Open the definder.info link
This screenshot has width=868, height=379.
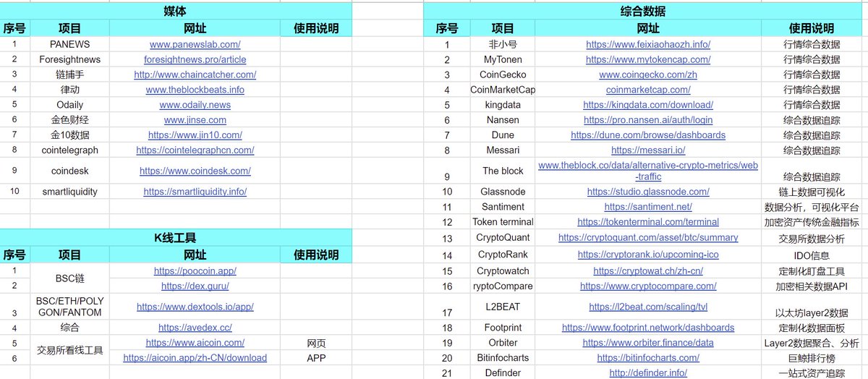click(x=648, y=373)
